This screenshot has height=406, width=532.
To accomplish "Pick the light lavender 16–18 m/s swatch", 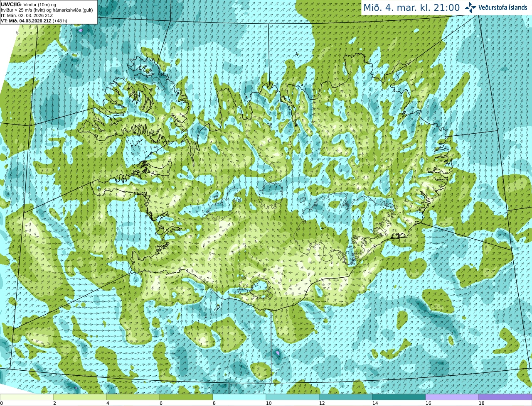I will coord(452,397).
